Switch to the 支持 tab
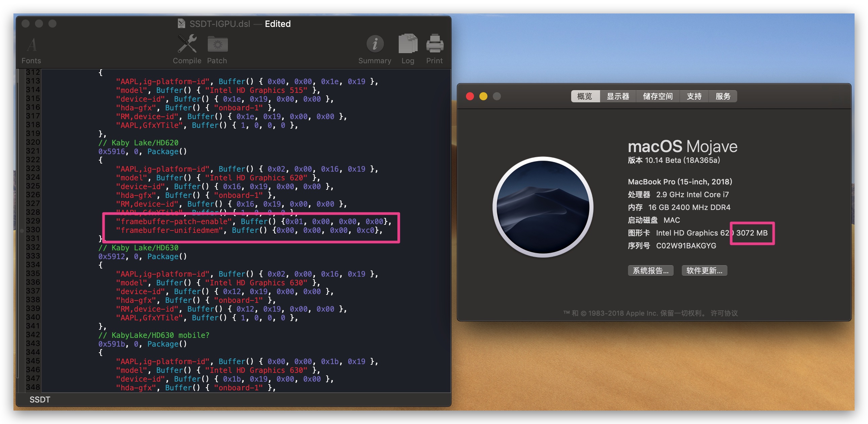Viewport: 868px width, 424px height. coord(694,97)
